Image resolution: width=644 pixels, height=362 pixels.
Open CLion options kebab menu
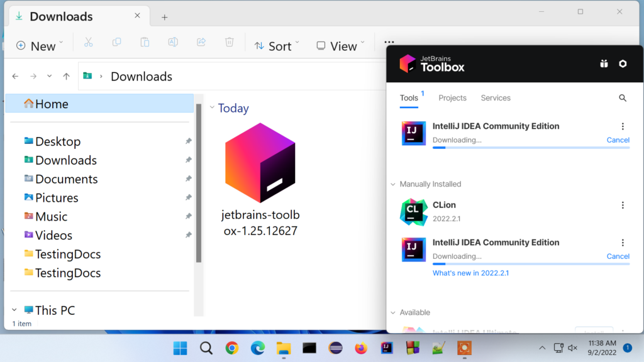tap(623, 205)
